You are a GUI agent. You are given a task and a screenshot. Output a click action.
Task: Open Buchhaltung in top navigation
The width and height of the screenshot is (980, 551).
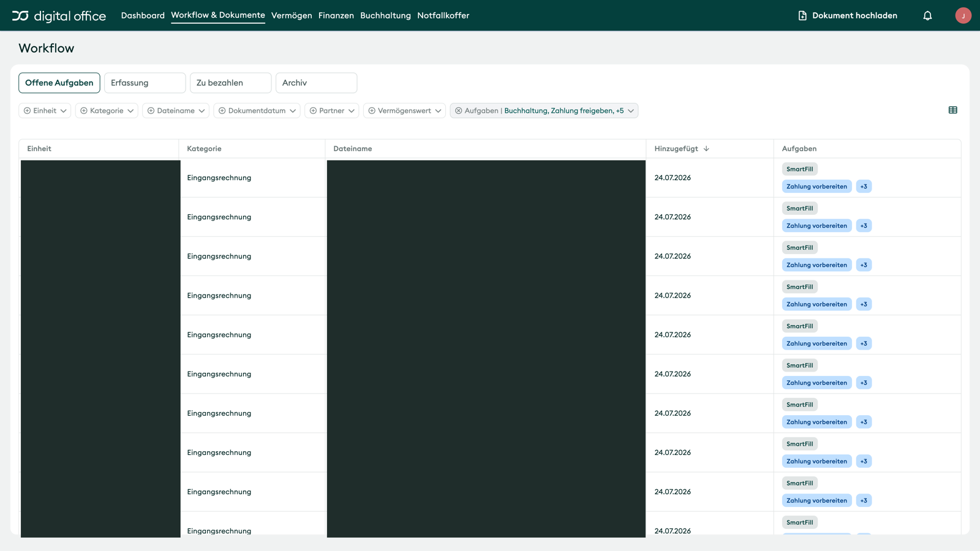(x=385, y=16)
